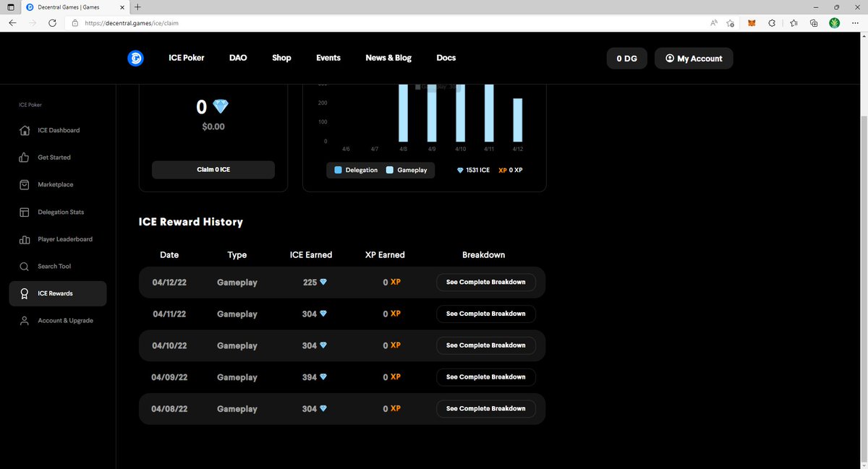The image size is (868, 469).
Task: Toggle the Gameplay legend entry
Action: (407, 170)
